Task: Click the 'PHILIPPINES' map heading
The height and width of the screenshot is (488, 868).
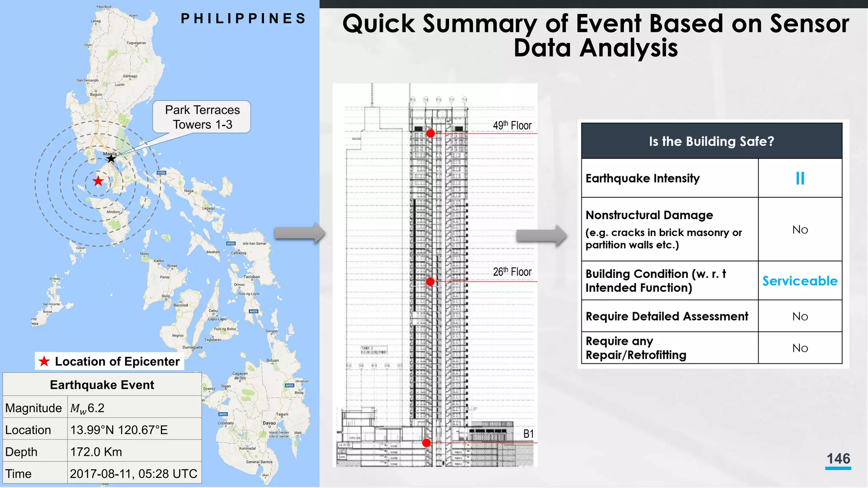Action: click(243, 19)
